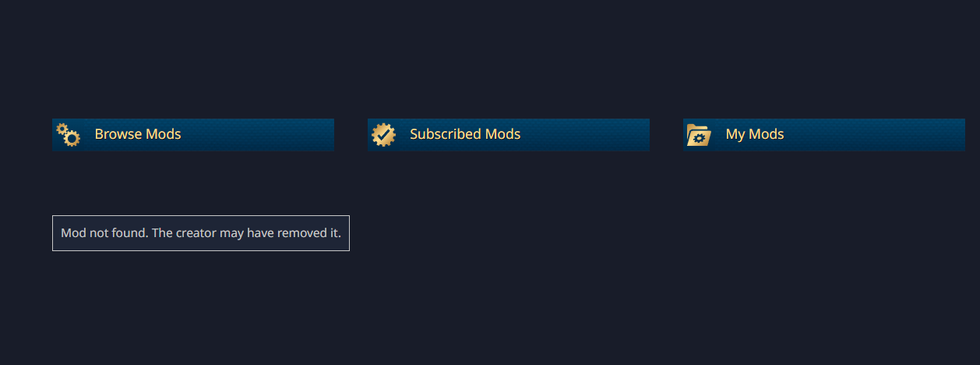980x365 pixels.
Task: Open Browse Mods via its gear icon
Action: 69,135
